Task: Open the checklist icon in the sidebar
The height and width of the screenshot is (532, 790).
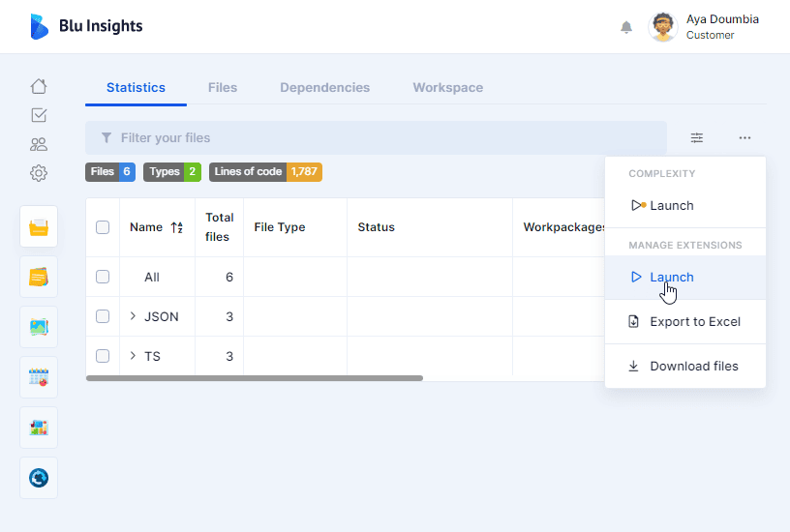Action: pos(39,115)
